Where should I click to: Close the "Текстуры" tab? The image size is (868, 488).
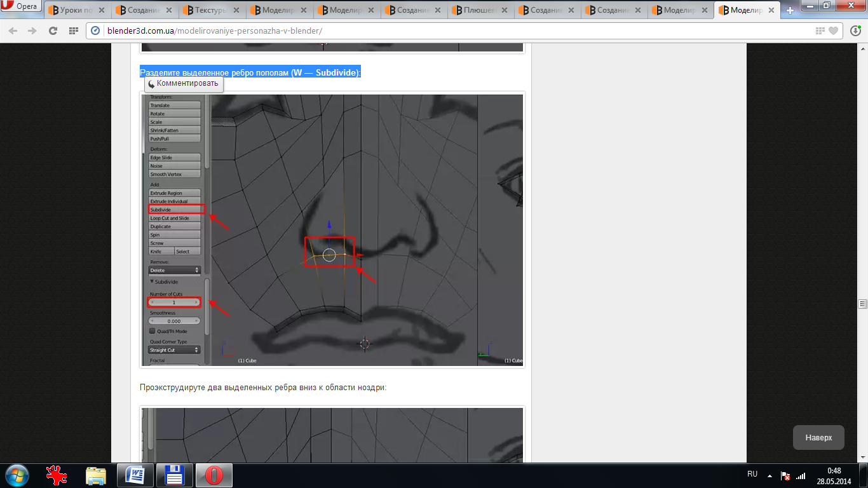click(x=236, y=10)
